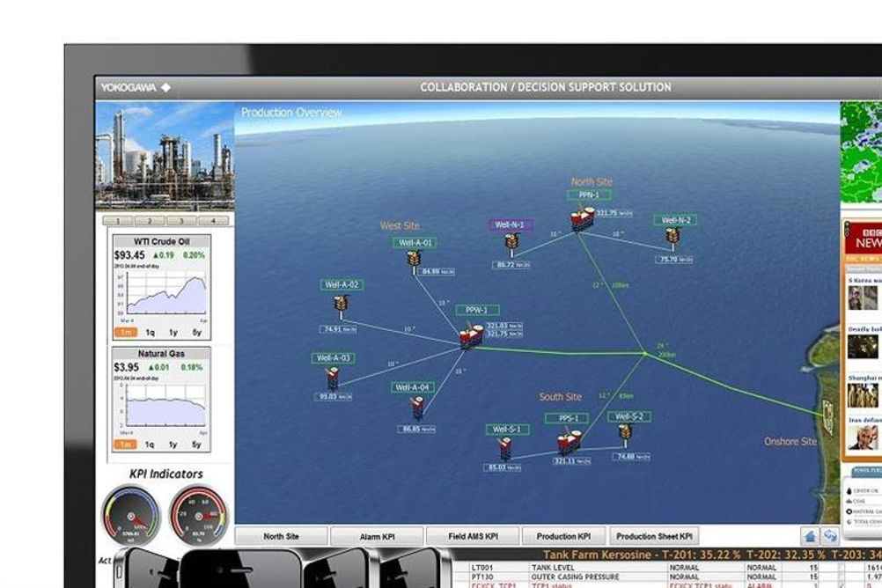The width and height of the screenshot is (882, 588).
Task: Switch to image tab 2 under refinery photo
Action: point(150,221)
